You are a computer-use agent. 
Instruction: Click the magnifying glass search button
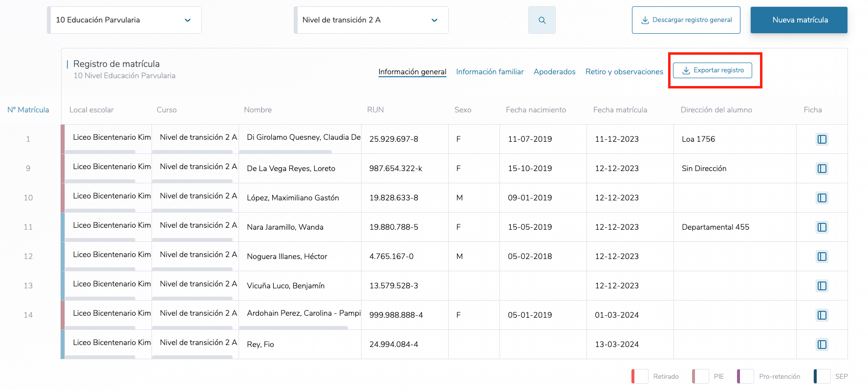click(542, 20)
